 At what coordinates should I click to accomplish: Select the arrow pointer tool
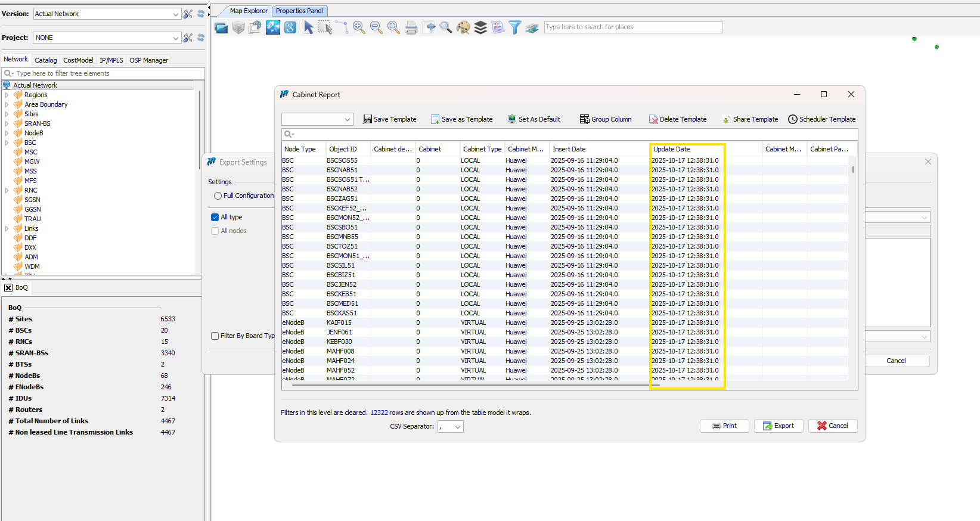[308, 27]
